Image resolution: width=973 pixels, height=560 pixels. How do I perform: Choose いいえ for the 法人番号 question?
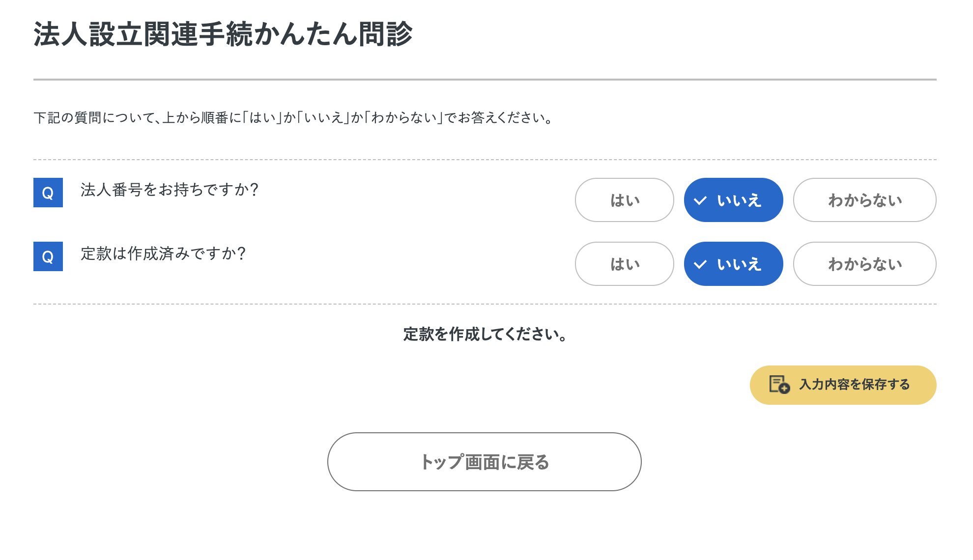coord(733,200)
